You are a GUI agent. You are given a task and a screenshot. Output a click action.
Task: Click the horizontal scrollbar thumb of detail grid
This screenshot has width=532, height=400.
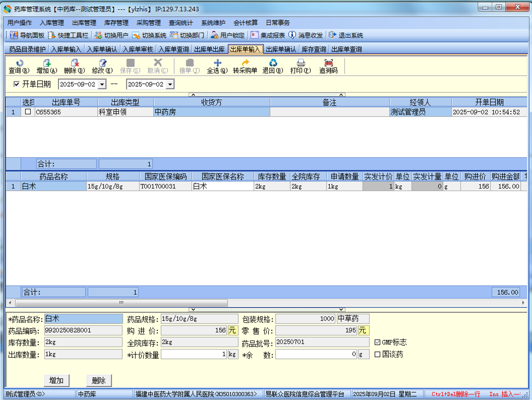coord(121,303)
